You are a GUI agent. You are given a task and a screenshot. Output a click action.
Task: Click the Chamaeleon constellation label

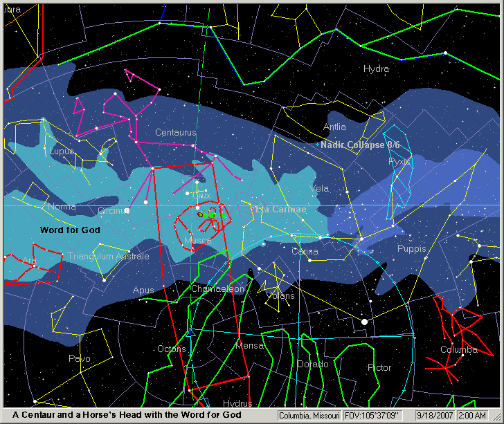click(x=217, y=288)
